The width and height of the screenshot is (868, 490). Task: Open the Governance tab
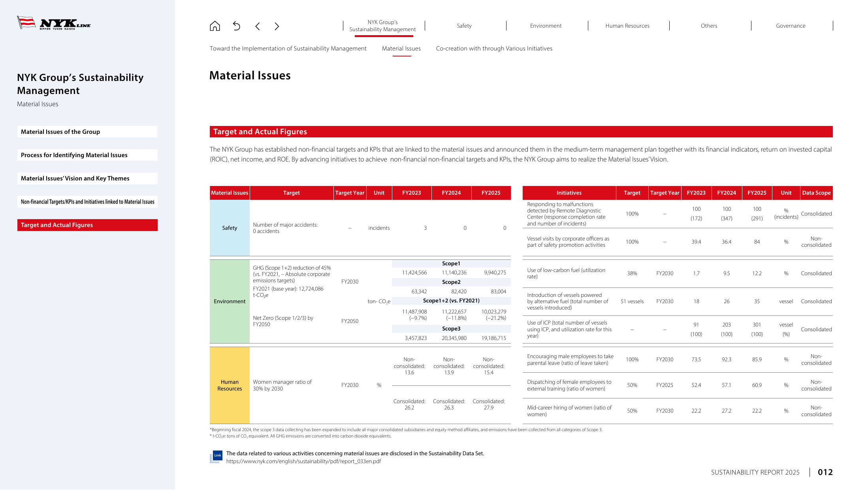click(791, 26)
